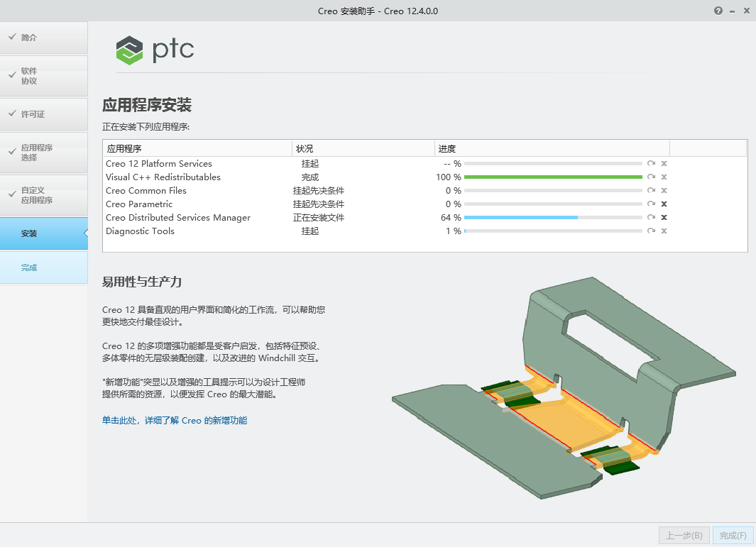Open the 软件协议 step in sidebar
Viewport: 756px width, 547px height.
[43, 76]
